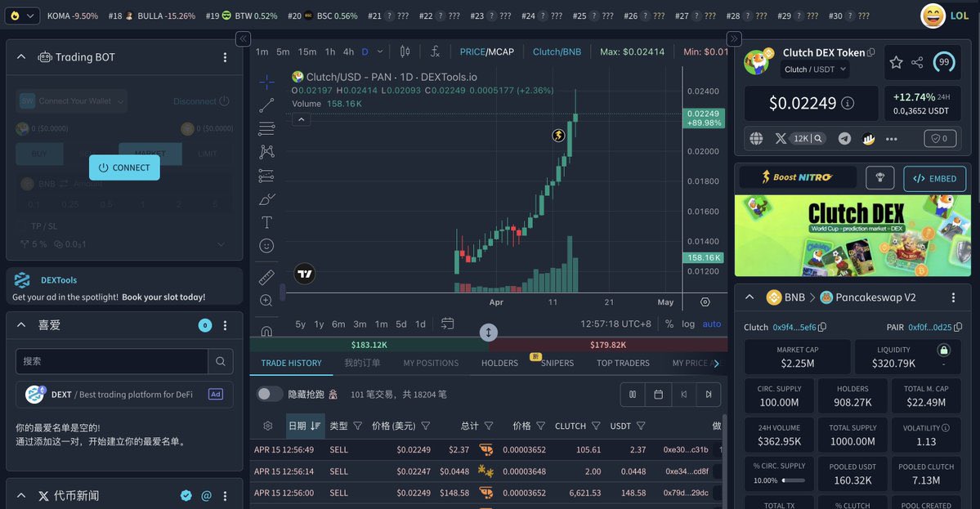Open the chart settings gear icon
The height and width of the screenshot is (509, 980).
pyautogui.click(x=705, y=301)
